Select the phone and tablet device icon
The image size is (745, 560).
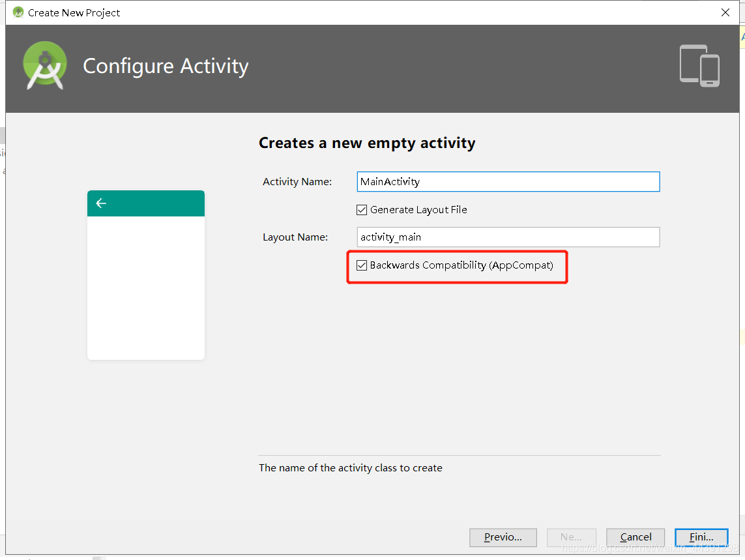pyautogui.click(x=699, y=65)
